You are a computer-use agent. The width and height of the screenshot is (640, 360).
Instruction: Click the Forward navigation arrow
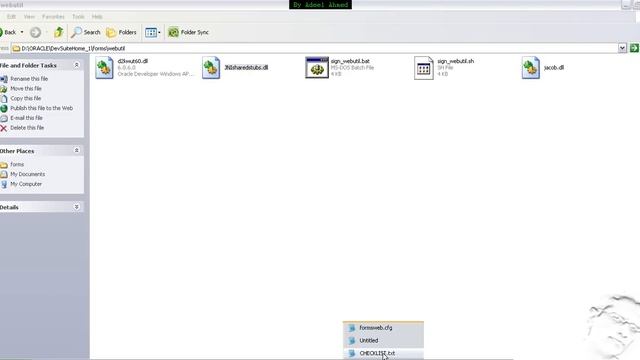pyautogui.click(x=36, y=32)
